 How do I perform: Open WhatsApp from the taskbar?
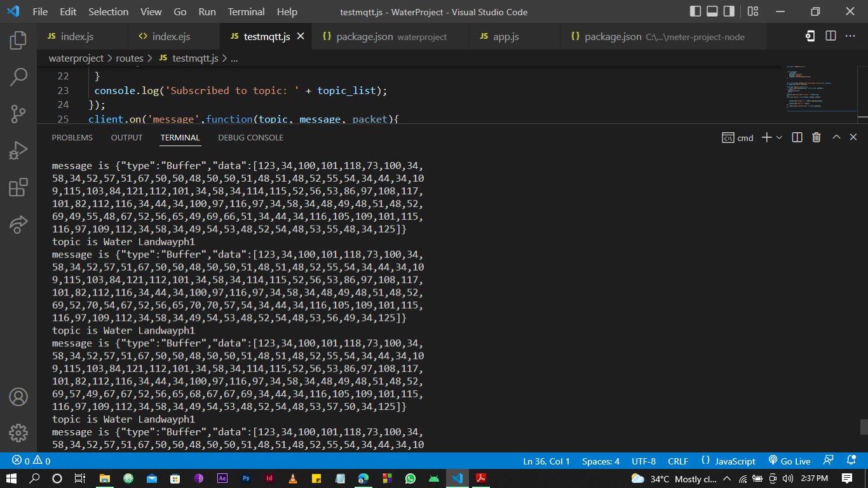(410, 478)
